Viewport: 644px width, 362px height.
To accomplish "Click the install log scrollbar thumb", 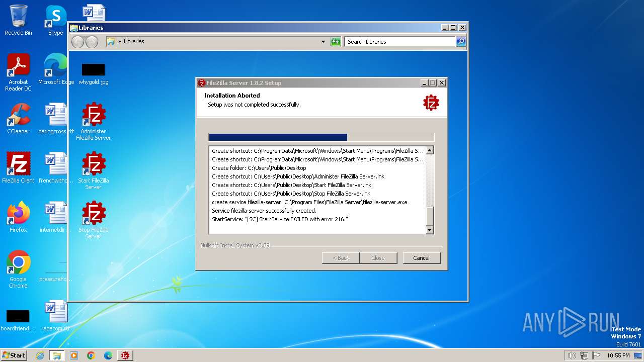I will click(x=430, y=217).
